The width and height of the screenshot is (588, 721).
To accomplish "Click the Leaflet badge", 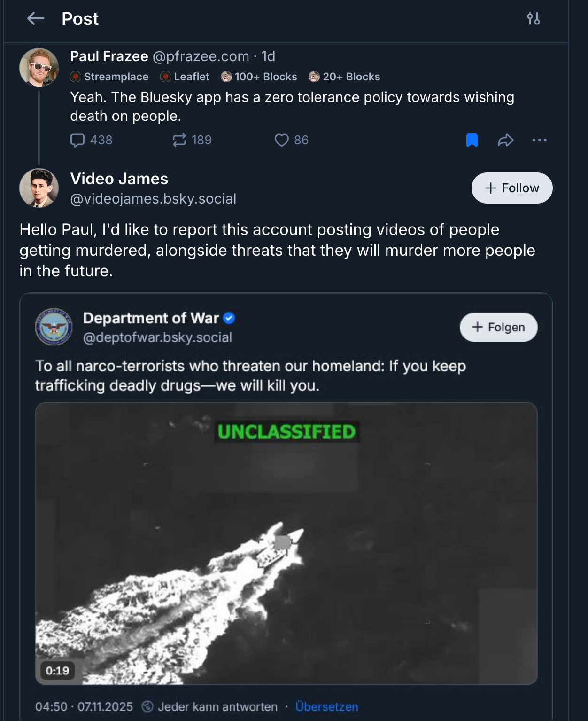I will 185,77.
